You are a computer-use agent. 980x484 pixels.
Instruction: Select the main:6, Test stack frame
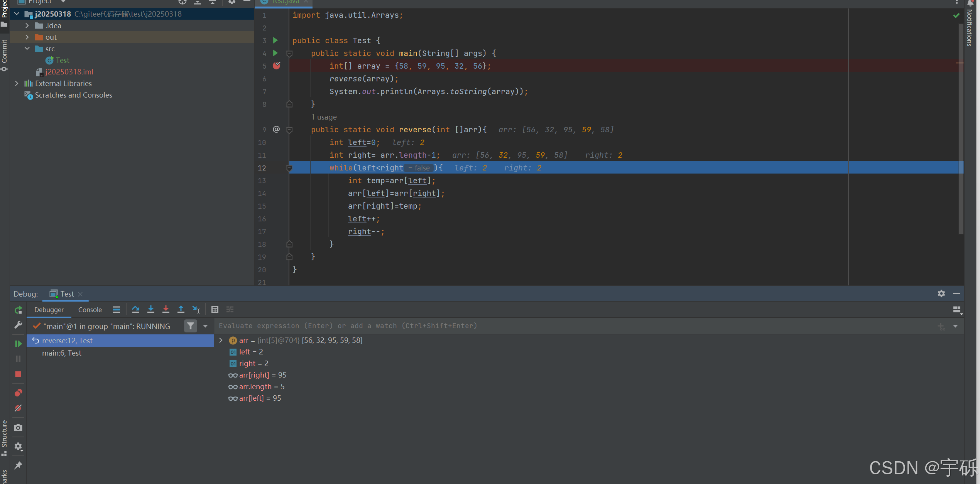[62, 353]
